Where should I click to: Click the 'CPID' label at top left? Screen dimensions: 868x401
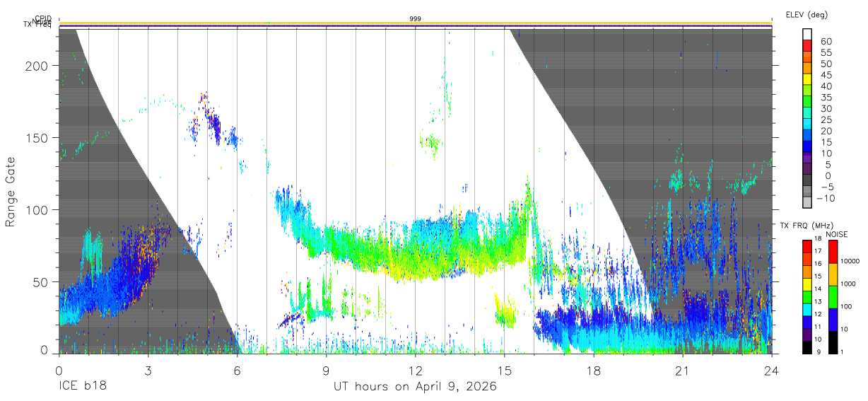tap(43, 19)
